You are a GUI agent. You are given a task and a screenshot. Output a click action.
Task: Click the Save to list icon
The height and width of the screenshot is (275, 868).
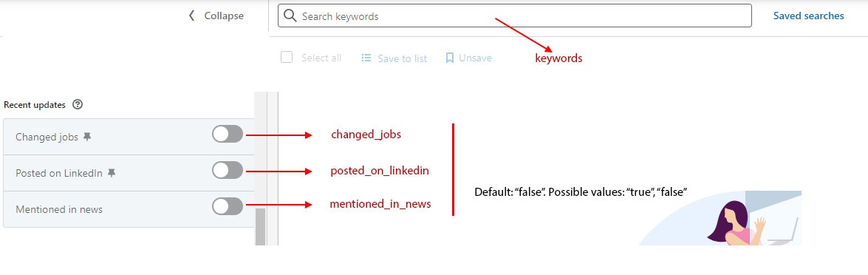click(x=366, y=58)
